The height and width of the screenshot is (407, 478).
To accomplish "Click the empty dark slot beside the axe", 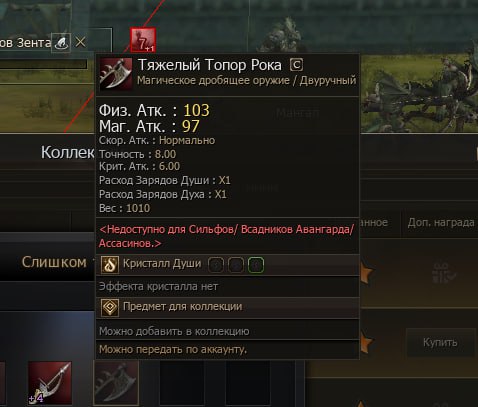I will coord(182,383).
